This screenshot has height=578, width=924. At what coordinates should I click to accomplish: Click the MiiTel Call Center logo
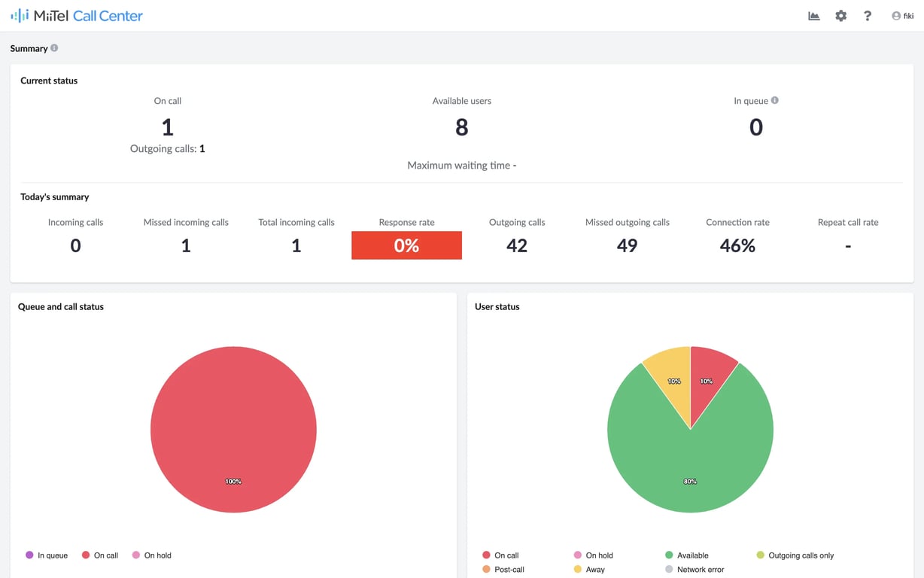tap(77, 16)
